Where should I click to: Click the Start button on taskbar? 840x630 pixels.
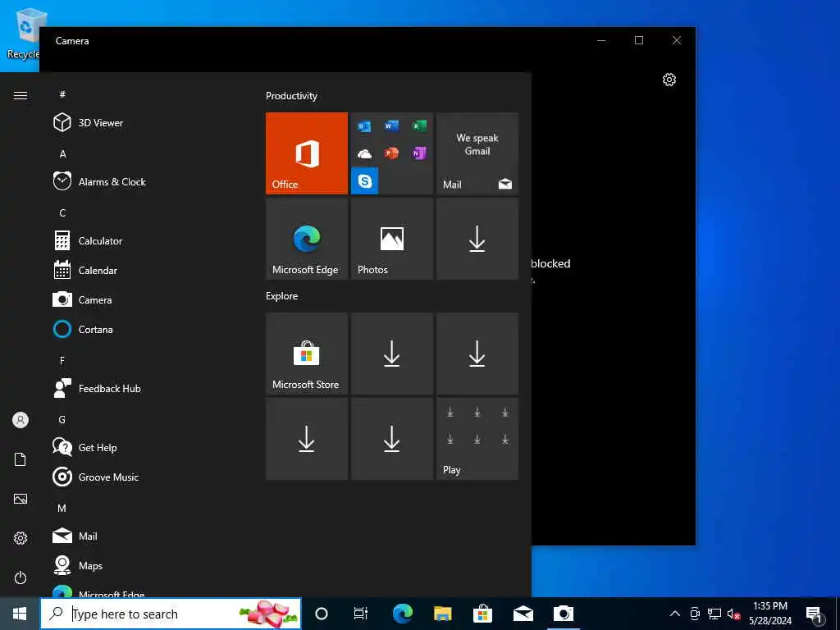20,614
